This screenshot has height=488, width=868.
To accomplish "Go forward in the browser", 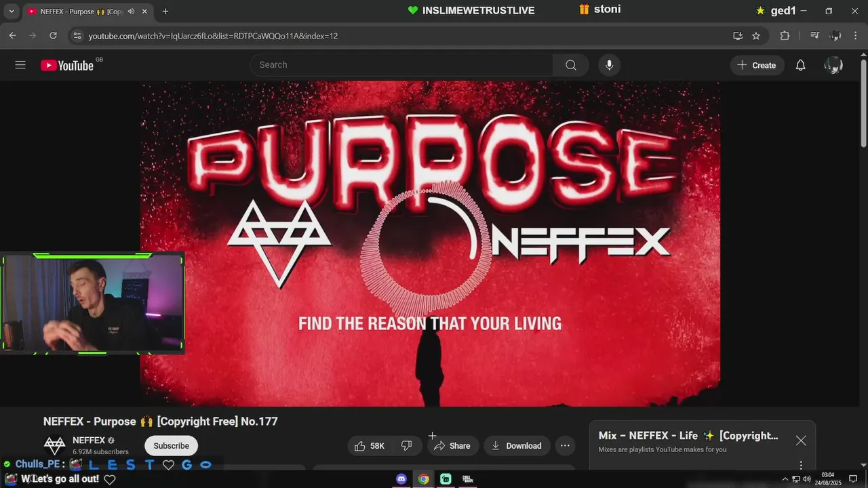I will coord(33,36).
